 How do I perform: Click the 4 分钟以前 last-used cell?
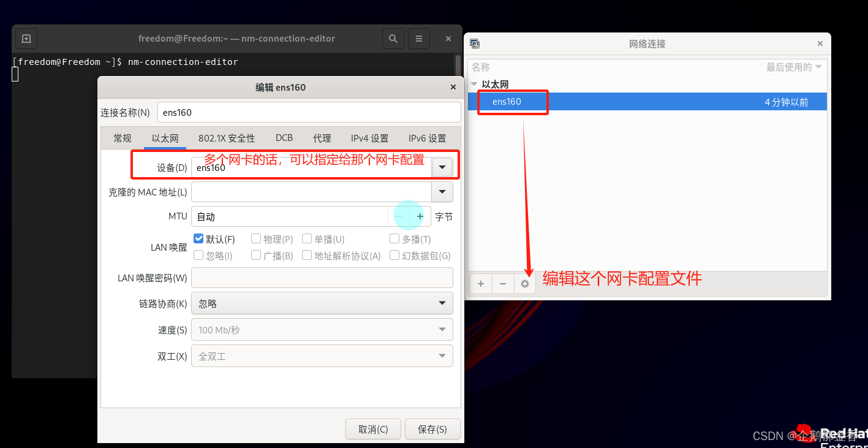(787, 102)
